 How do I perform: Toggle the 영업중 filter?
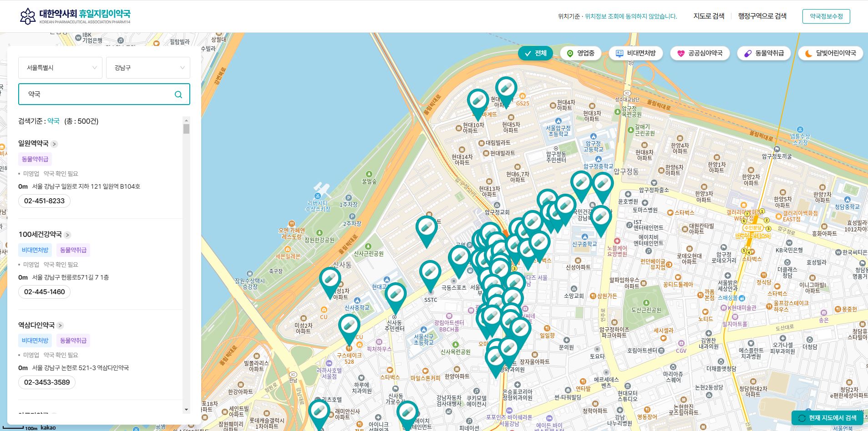pyautogui.click(x=580, y=53)
